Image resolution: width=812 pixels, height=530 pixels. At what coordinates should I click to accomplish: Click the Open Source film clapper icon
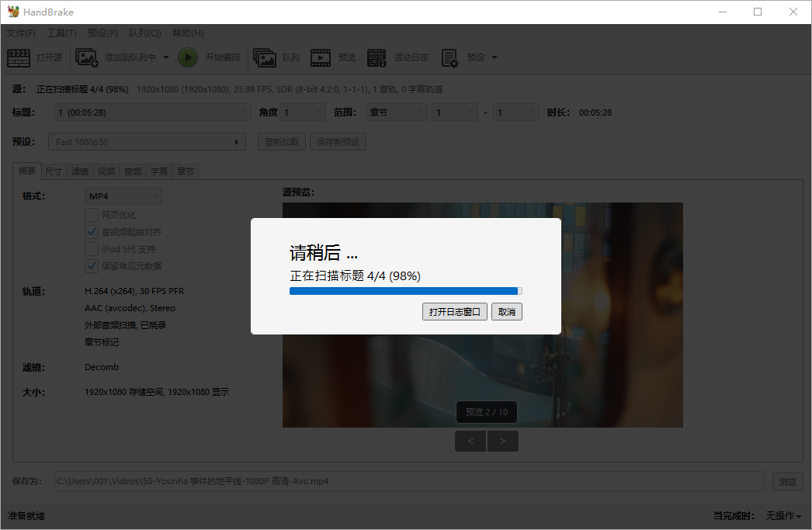point(19,57)
